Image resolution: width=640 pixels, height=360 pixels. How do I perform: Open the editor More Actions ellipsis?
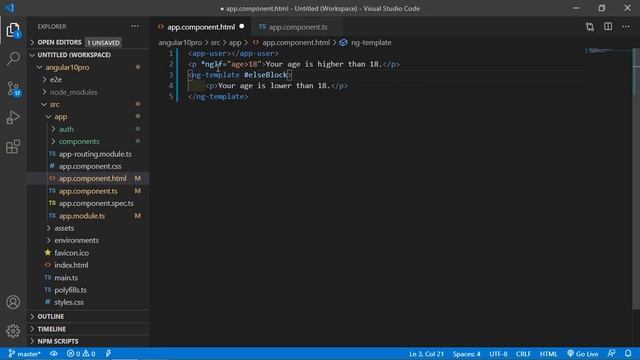626,27
